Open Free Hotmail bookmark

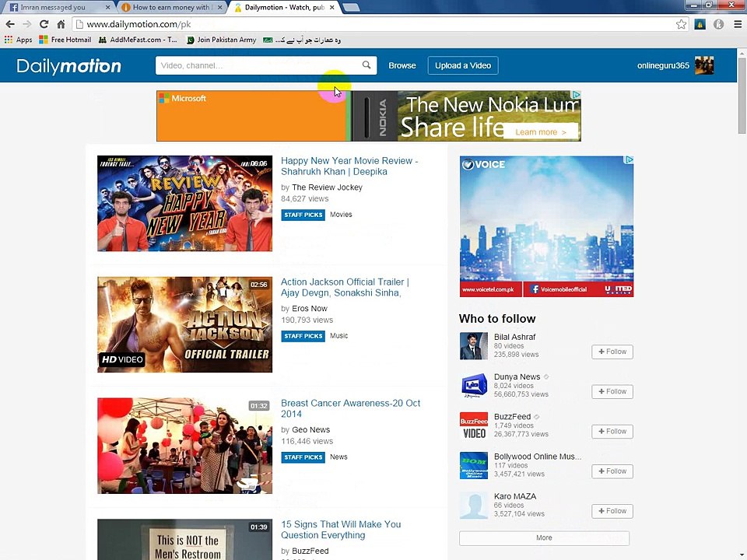point(65,40)
